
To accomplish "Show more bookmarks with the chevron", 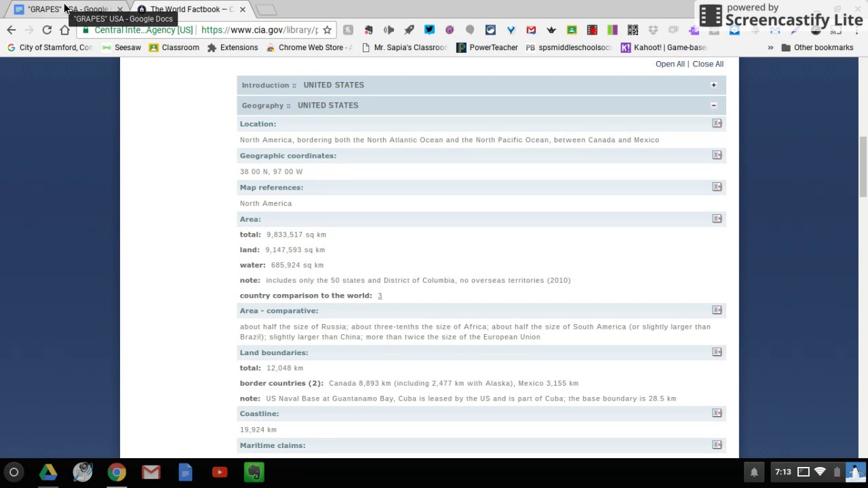I will coord(770,47).
